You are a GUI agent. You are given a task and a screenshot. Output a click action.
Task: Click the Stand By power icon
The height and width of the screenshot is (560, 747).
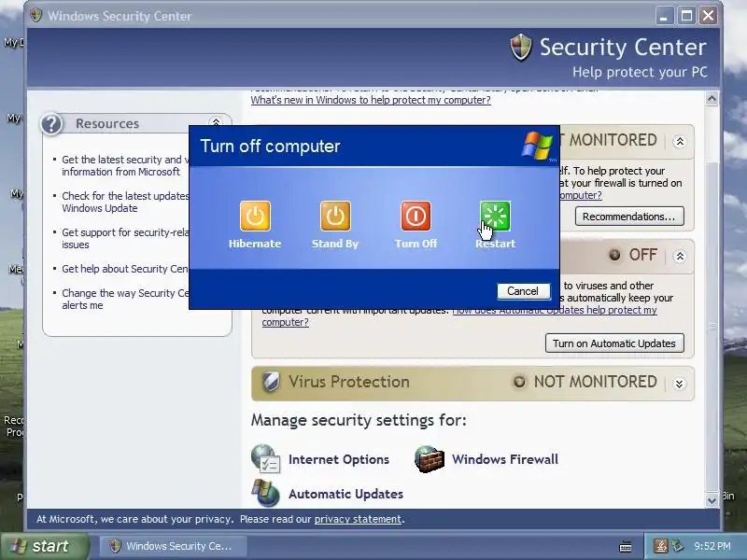[x=335, y=216]
